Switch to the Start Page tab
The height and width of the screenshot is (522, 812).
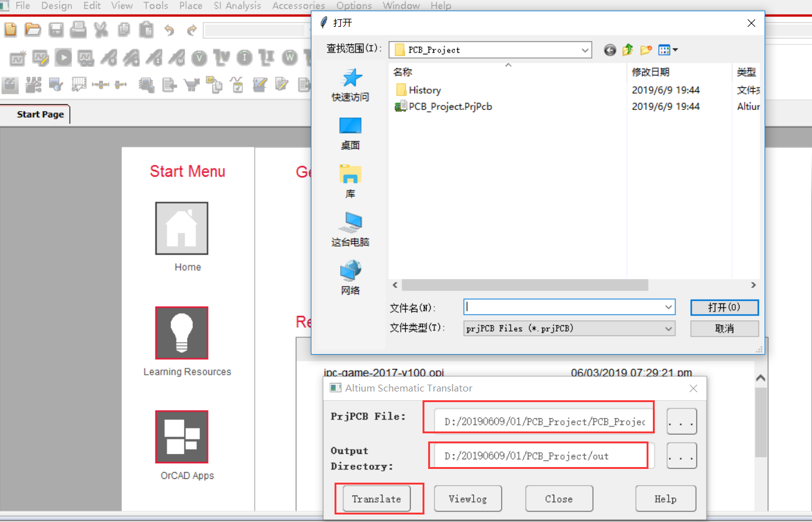[x=40, y=114]
